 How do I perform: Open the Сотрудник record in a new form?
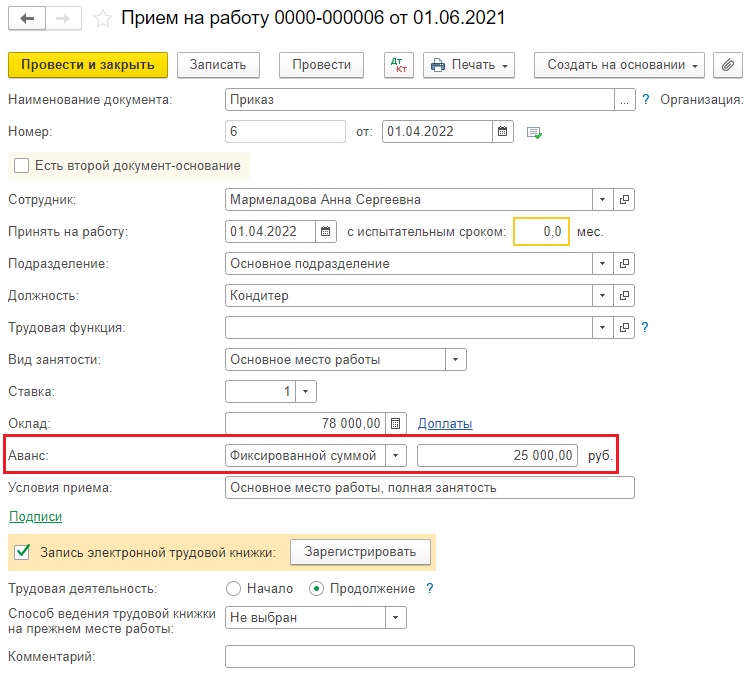pos(624,199)
